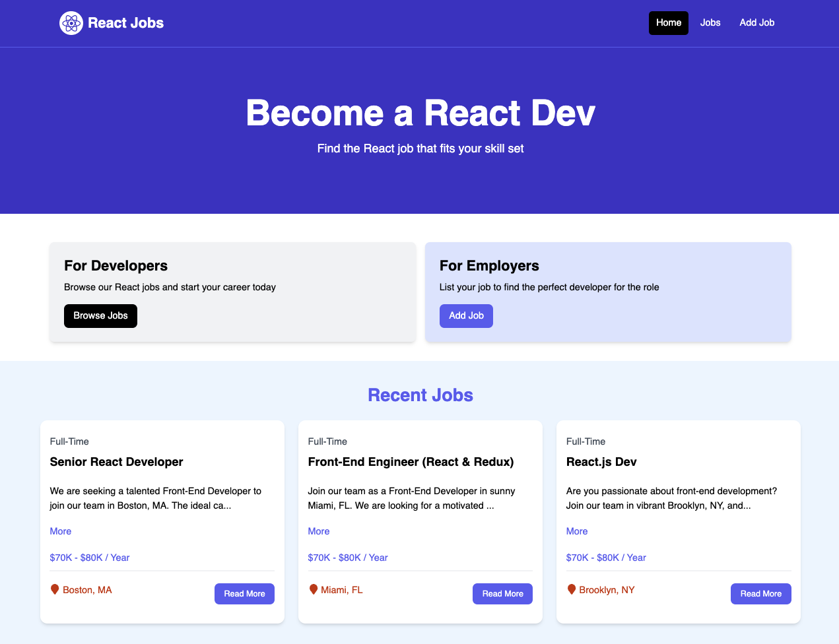
Task: Click Boston, MA location text
Action: point(87,590)
